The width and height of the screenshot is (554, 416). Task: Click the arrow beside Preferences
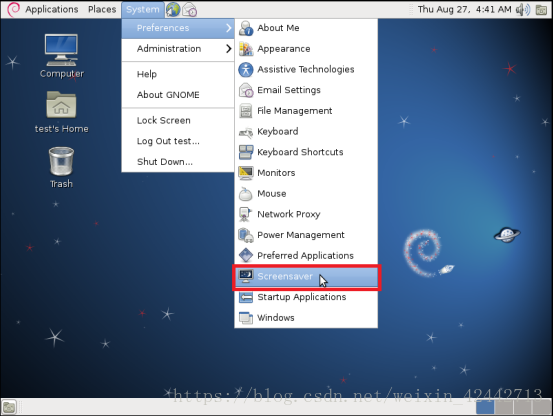point(229,28)
